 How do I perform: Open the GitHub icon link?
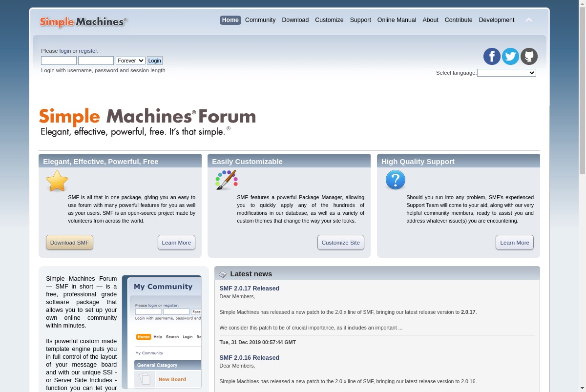click(x=529, y=57)
